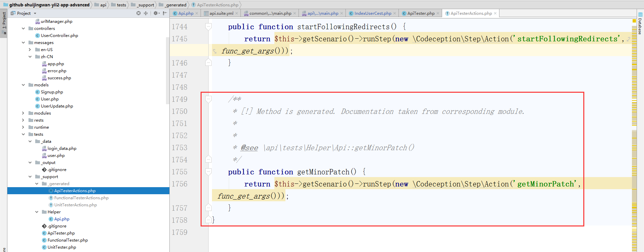
Task: Fold the doc comment at line 1749
Action: [x=208, y=99]
